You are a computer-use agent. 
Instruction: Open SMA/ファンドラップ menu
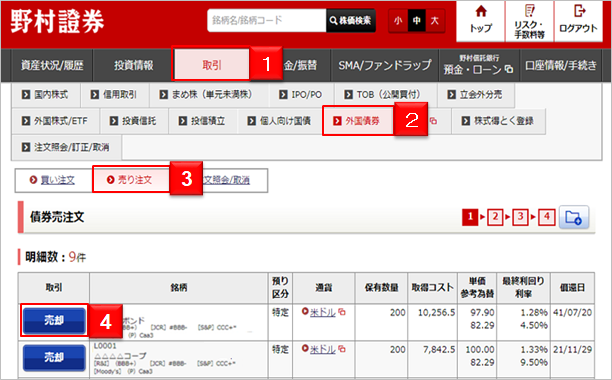point(384,65)
